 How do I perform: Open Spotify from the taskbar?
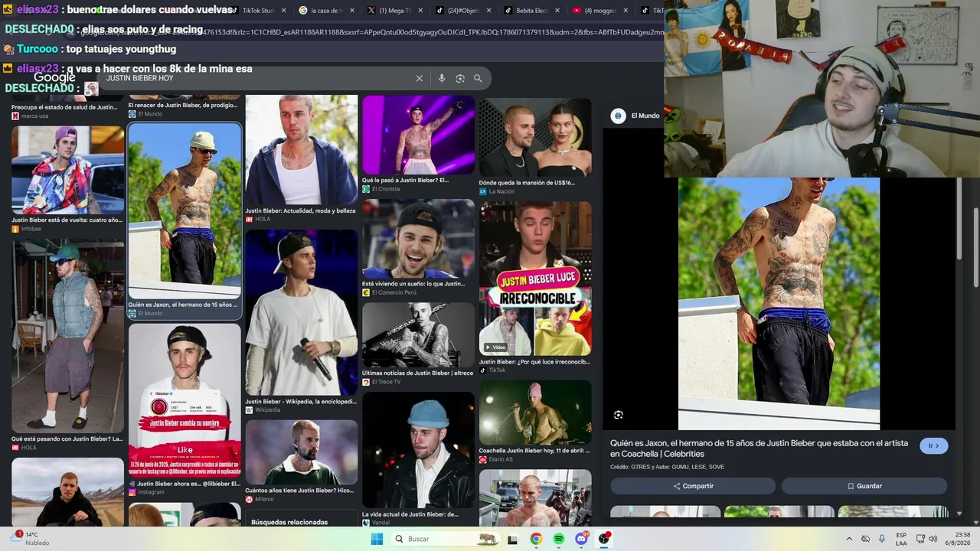tap(559, 539)
